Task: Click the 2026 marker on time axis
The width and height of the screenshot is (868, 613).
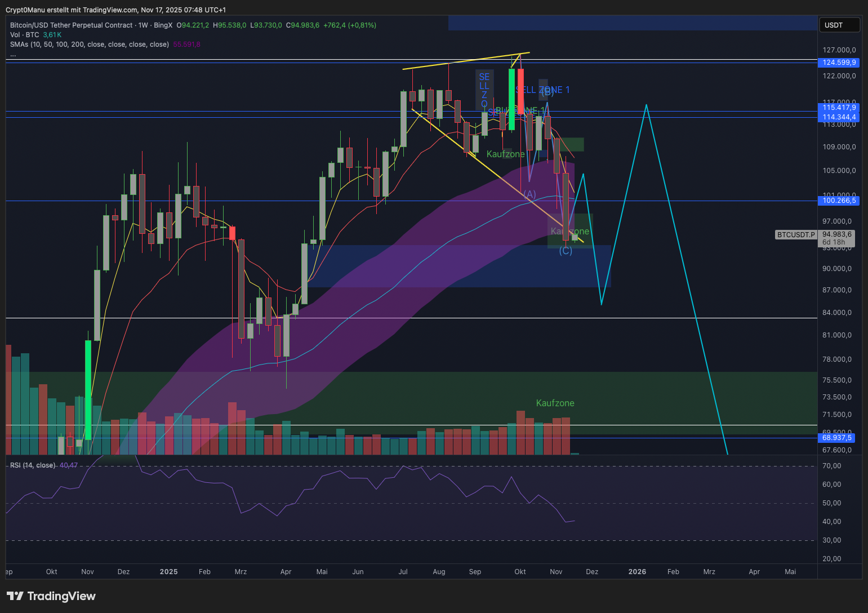Action: pyautogui.click(x=637, y=572)
